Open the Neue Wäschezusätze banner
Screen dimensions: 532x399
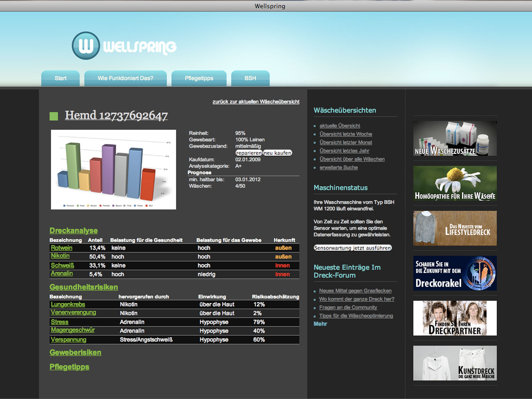[x=455, y=138]
